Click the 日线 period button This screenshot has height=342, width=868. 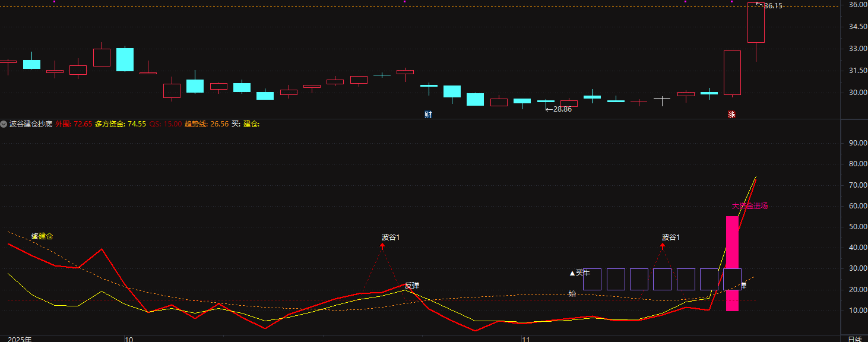click(x=855, y=339)
